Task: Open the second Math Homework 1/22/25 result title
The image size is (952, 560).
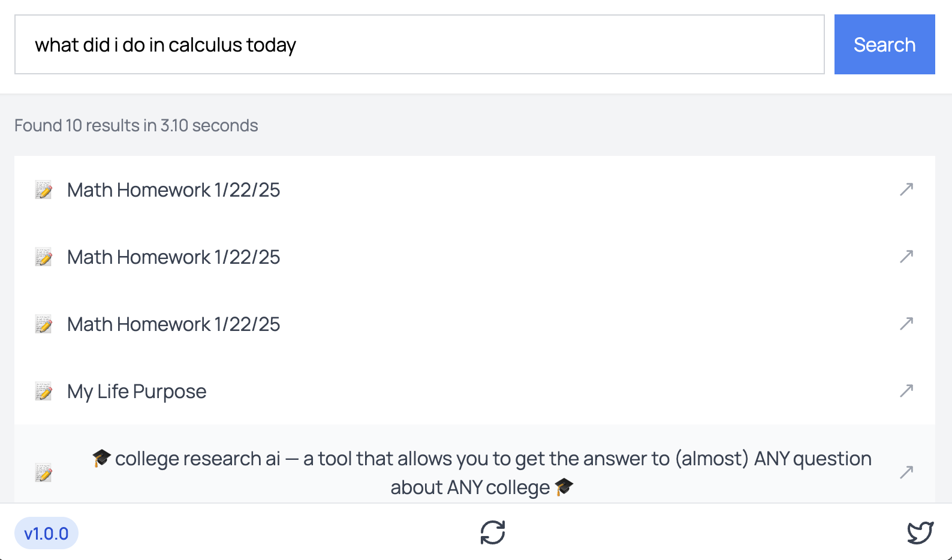Action: (x=173, y=257)
